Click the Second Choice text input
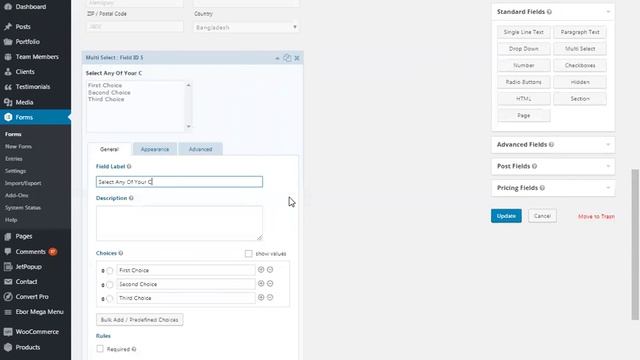 186,284
